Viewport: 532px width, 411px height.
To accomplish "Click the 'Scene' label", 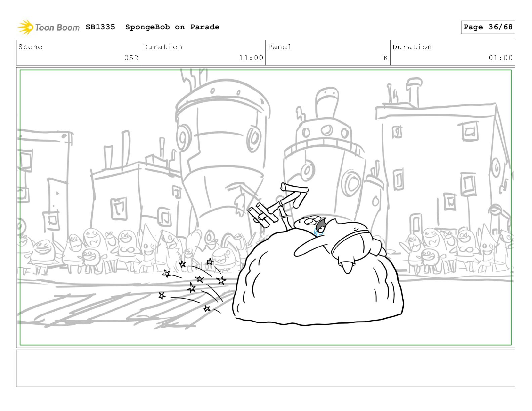I will tap(30, 47).
